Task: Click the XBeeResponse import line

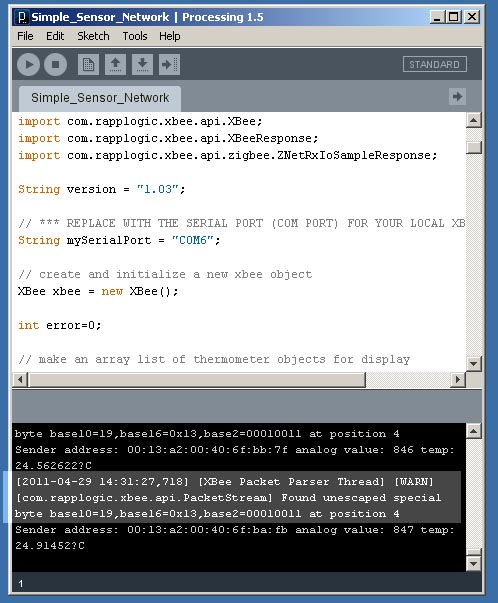Action: click(x=168, y=138)
